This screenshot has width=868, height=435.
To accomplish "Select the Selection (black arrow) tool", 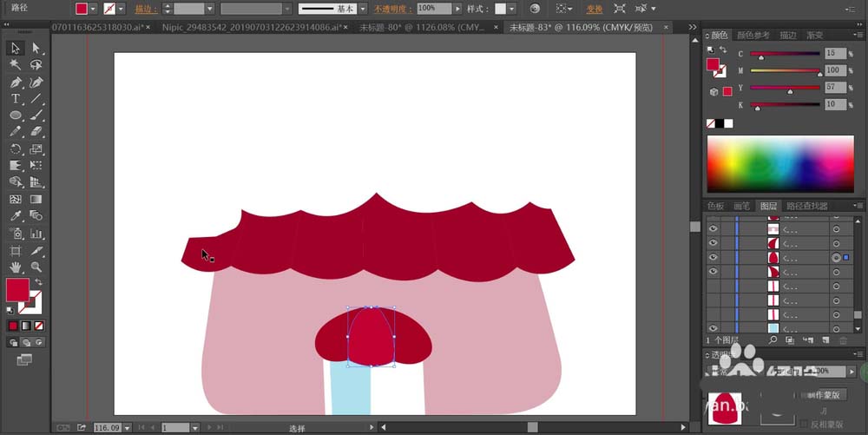I will pyautogui.click(x=16, y=48).
